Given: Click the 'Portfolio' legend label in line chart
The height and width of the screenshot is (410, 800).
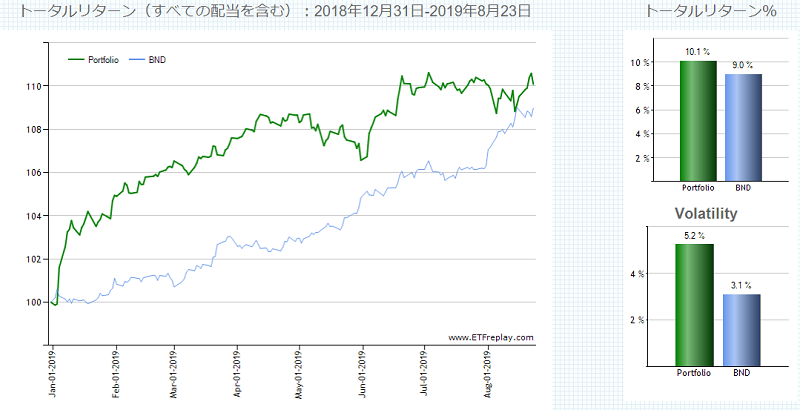Looking at the screenshot, I should [x=104, y=60].
